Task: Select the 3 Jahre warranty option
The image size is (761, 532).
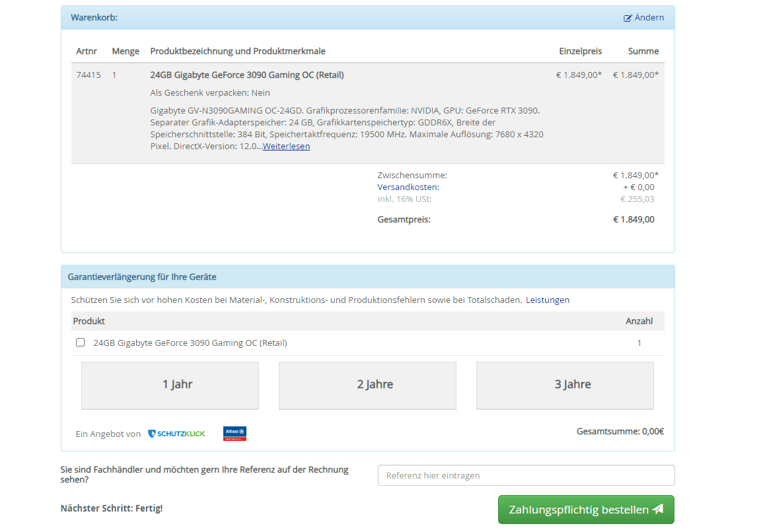Action: (565, 385)
